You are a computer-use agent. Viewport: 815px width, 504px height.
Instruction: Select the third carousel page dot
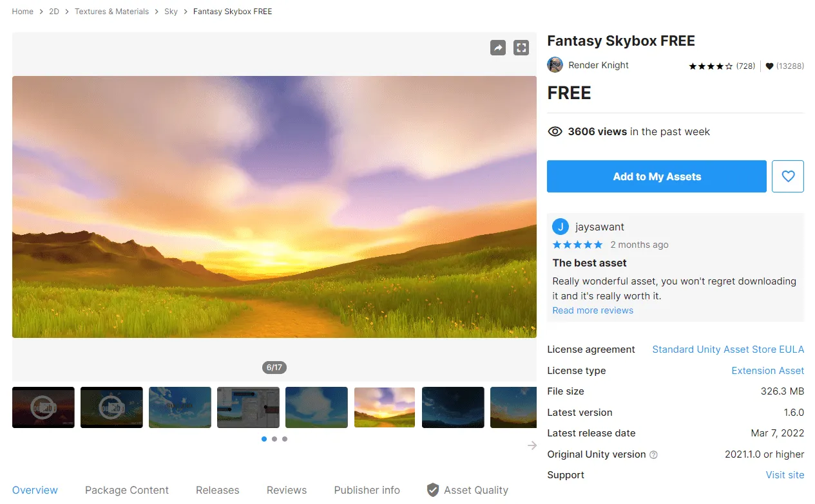[x=285, y=439]
